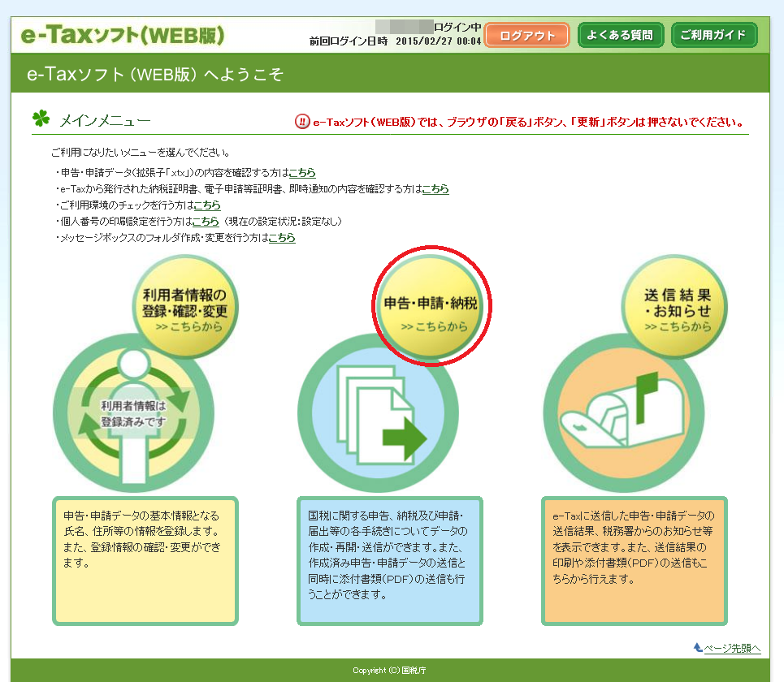This screenshot has height=682, width=784.
Task: Click こちら link for xtx data confirmation
Action: pos(302,173)
